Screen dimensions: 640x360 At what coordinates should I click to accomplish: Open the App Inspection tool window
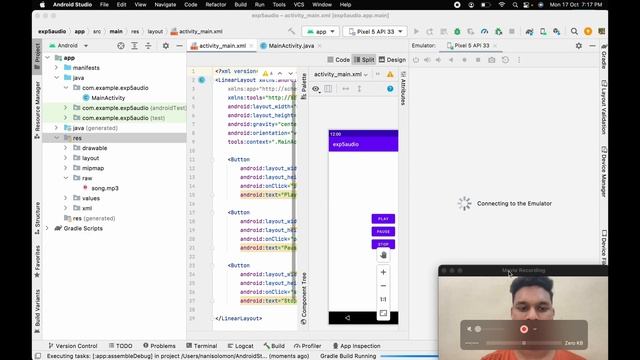coord(356,346)
